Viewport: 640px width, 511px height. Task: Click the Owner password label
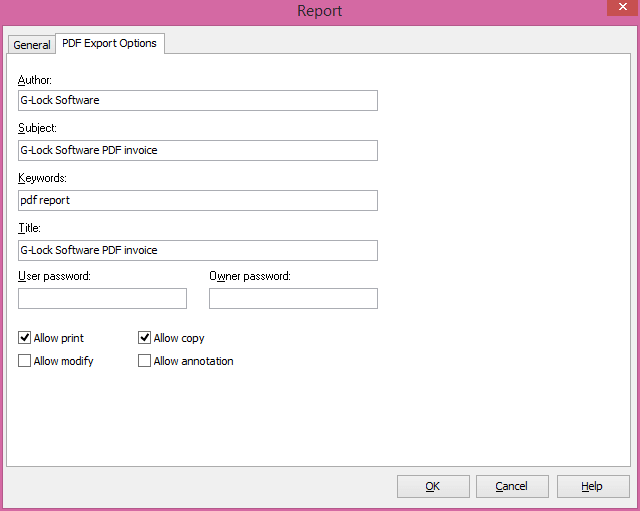pos(250,276)
